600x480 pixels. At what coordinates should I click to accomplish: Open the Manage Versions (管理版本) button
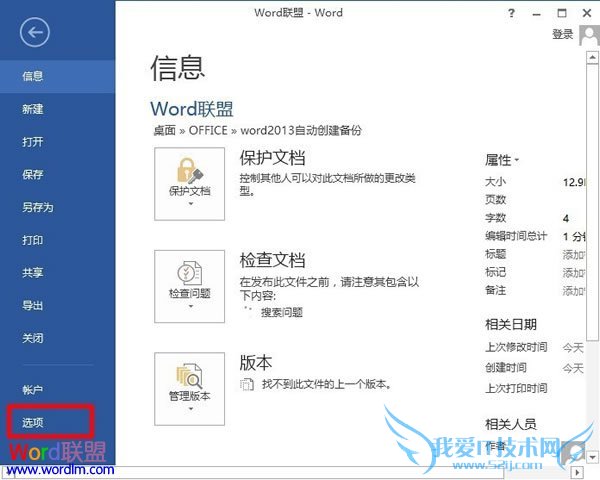tap(189, 389)
